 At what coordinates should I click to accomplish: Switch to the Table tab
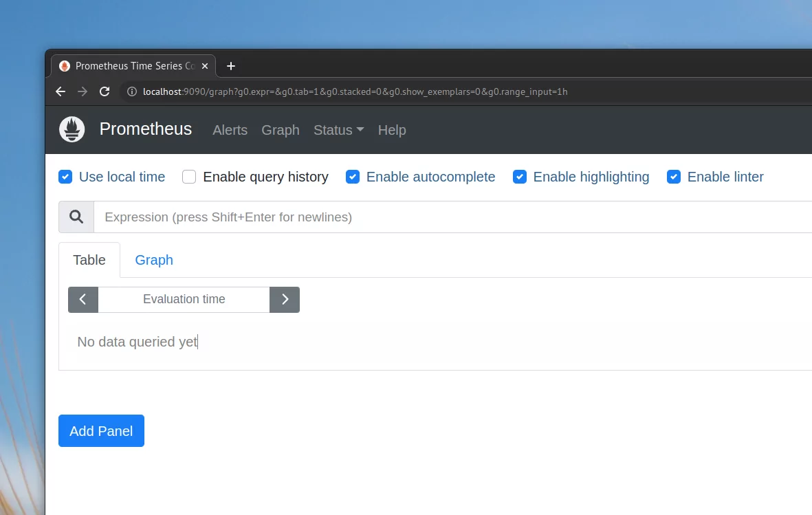coord(89,260)
